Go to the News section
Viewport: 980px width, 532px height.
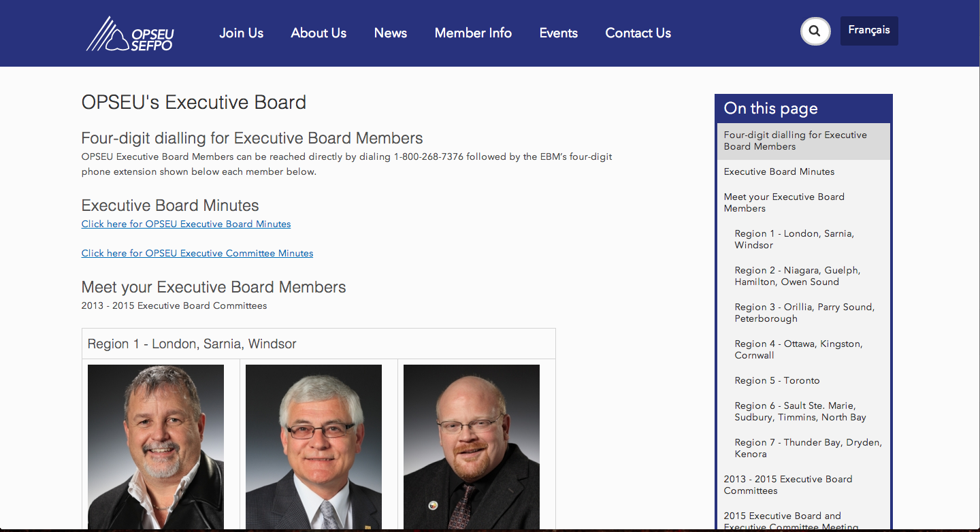[x=391, y=33]
